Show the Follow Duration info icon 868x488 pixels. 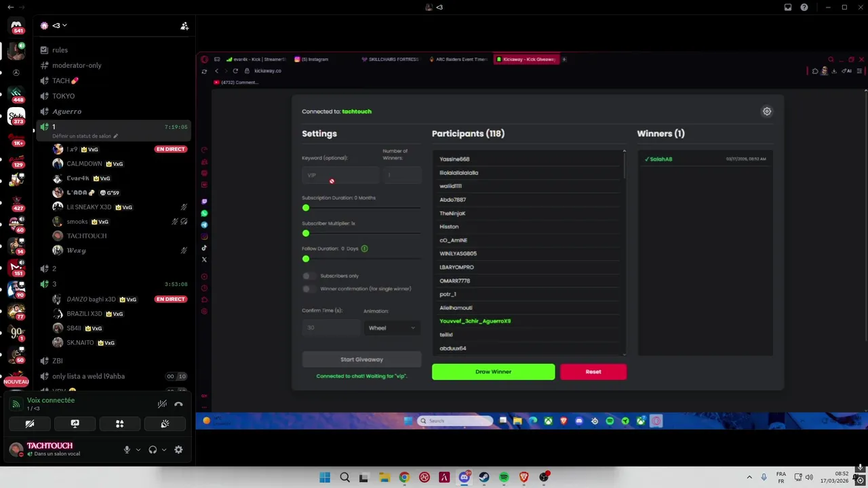[x=364, y=249]
